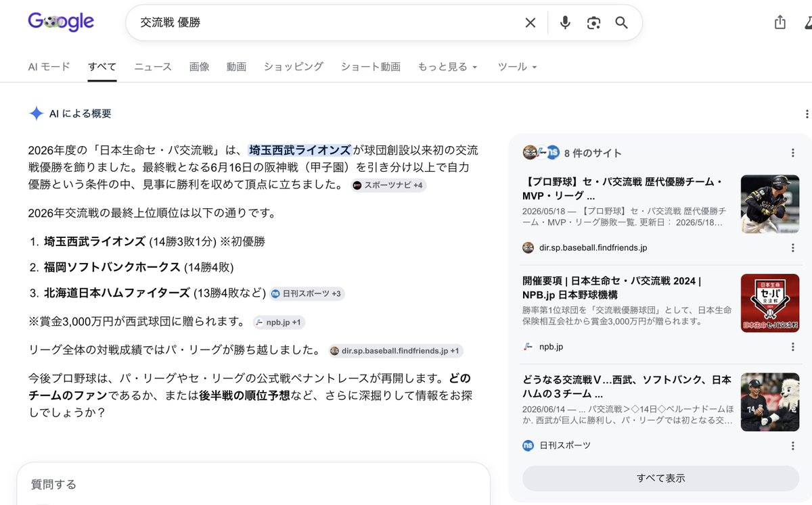Click the share icon at top right
812x505 pixels.
point(780,22)
